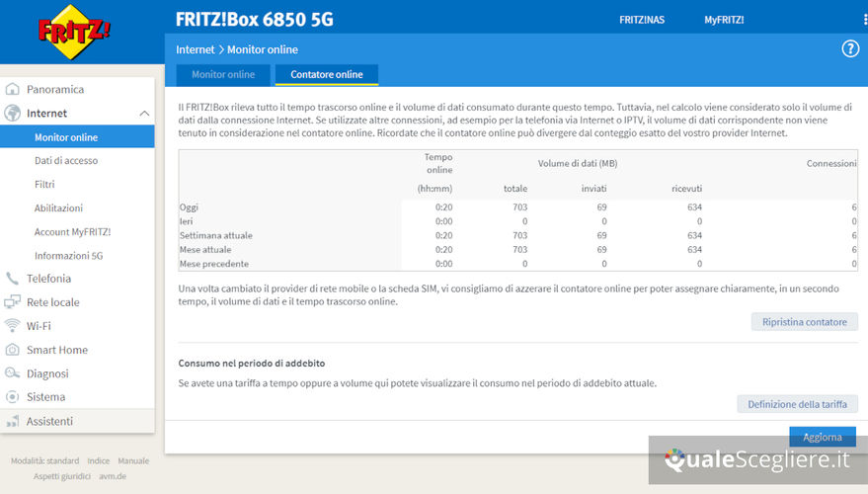This screenshot has height=494, width=868.
Task: Open FRITZ!NAS from the header
Action: [x=642, y=20]
